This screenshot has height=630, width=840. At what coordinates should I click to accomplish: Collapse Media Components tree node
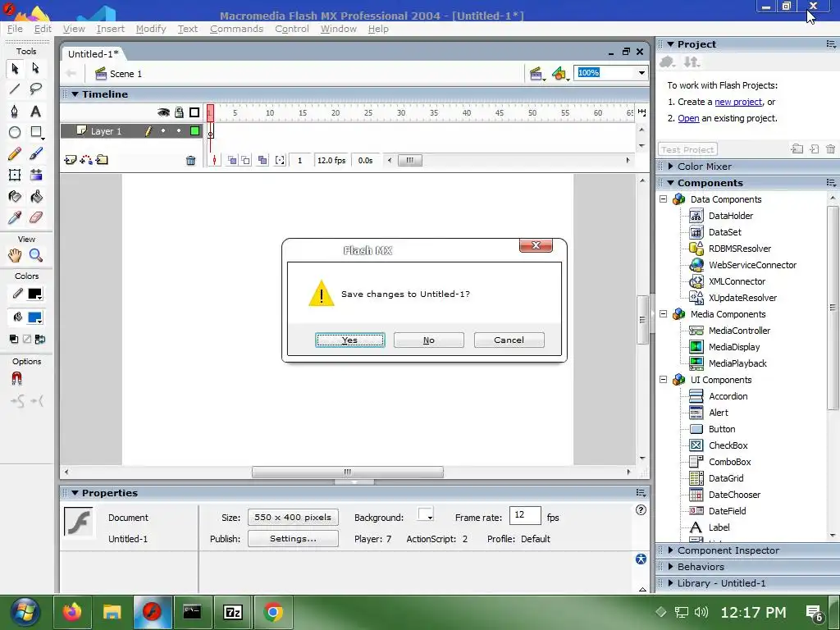point(663,314)
